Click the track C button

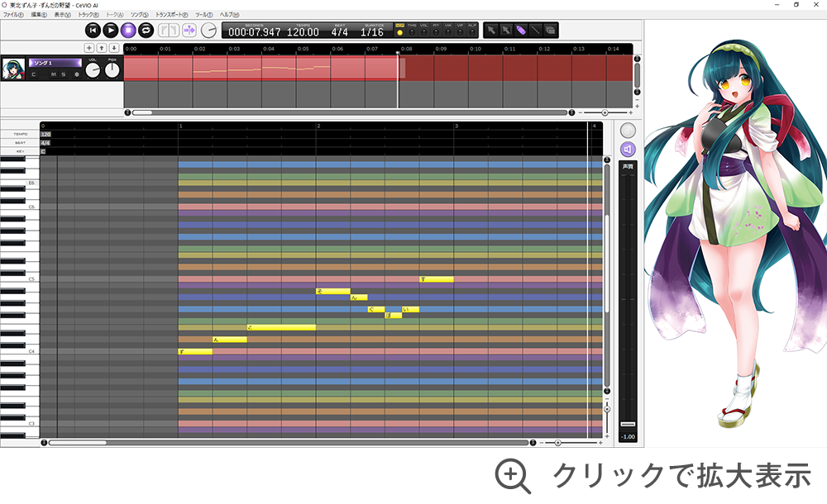click(x=34, y=74)
